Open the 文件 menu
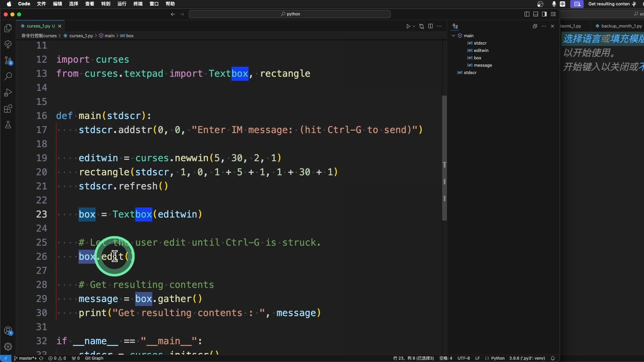Screen dimensions: 644x362 [x=41, y=4]
